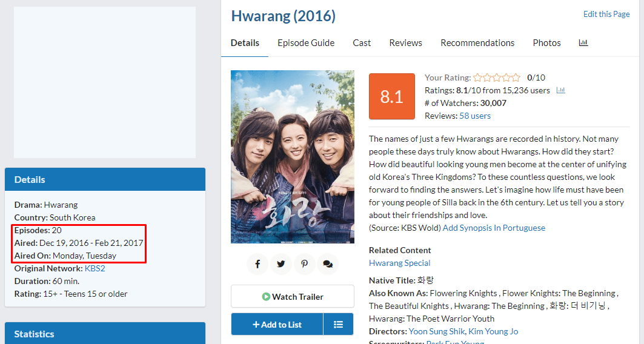This screenshot has height=344, width=644.
Task: Click '0/10' your rating value
Action: 536,78
